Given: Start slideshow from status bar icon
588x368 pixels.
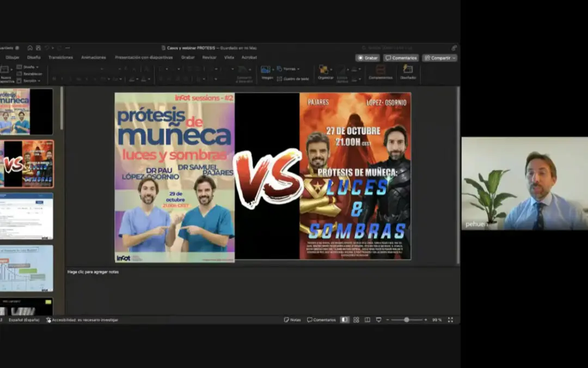Looking at the screenshot, I should (x=378, y=320).
